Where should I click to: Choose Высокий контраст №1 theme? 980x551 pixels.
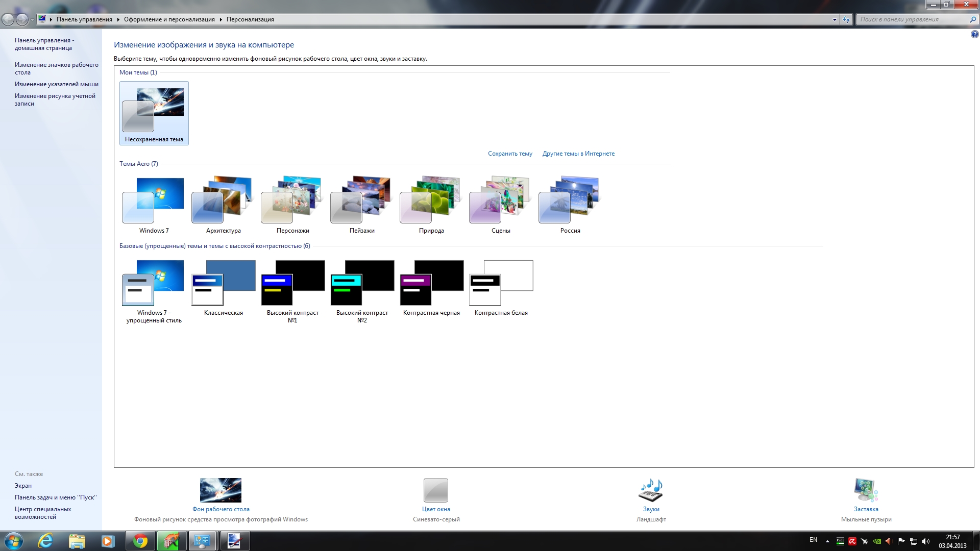pos(292,291)
